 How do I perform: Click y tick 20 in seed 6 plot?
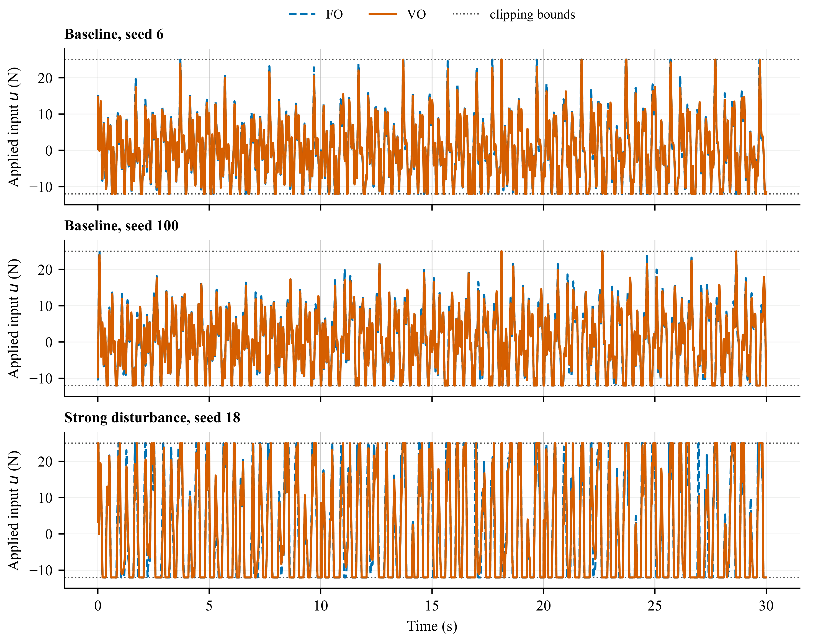point(45,78)
